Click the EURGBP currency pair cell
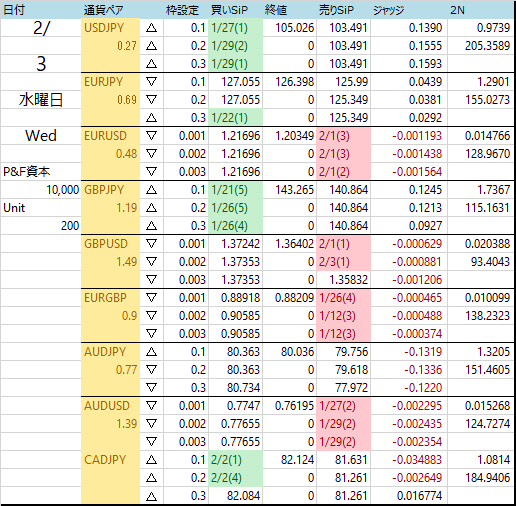This screenshot has width=516, height=506. click(110, 298)
